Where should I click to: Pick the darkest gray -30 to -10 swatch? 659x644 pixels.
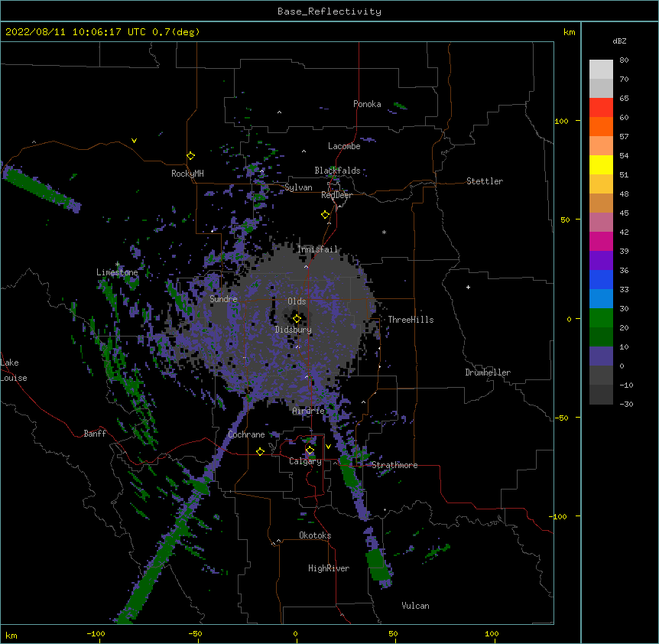coord(601,395)
